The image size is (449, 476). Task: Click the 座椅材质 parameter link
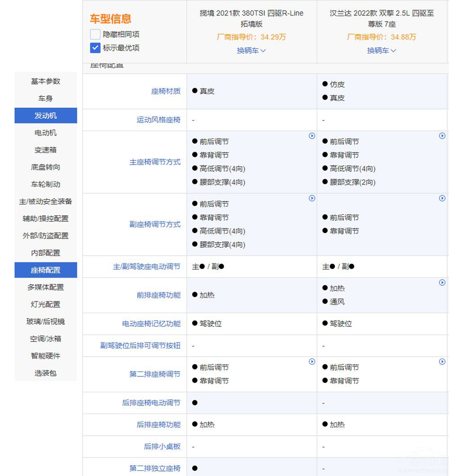(166, 91)
